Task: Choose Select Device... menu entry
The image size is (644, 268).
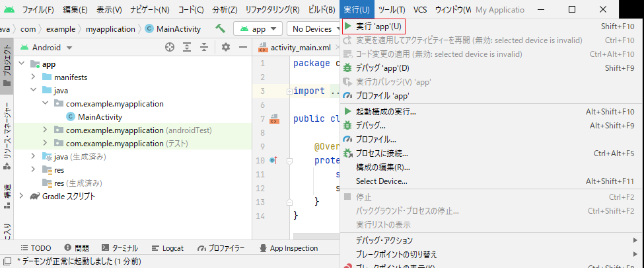Action: coord(491,181)
